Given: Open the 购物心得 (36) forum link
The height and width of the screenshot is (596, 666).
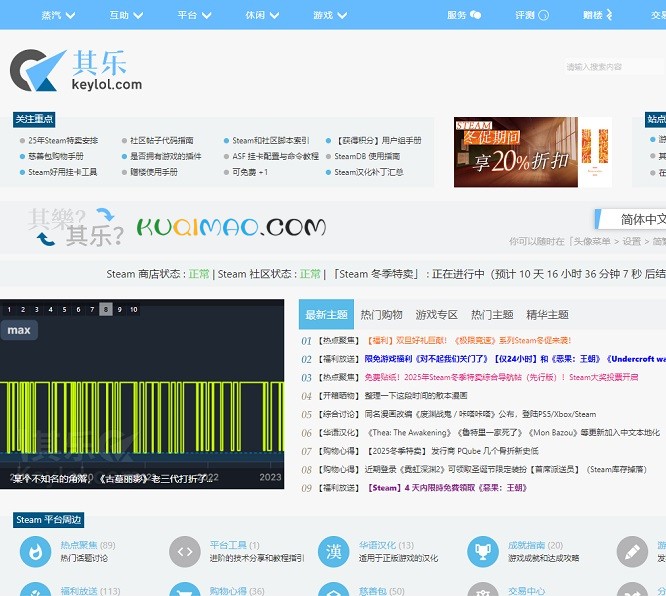Looking at the screenshot, I should (x=237, y=591).
